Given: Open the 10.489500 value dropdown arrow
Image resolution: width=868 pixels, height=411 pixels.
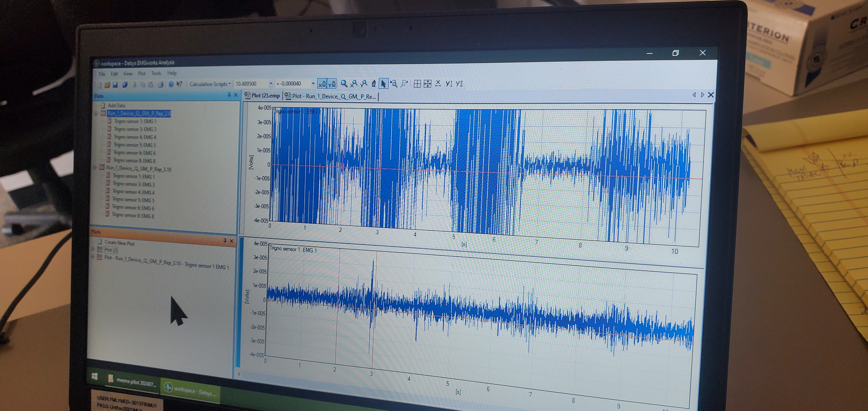Looking at the screenshot, I should tap(271, 84).
